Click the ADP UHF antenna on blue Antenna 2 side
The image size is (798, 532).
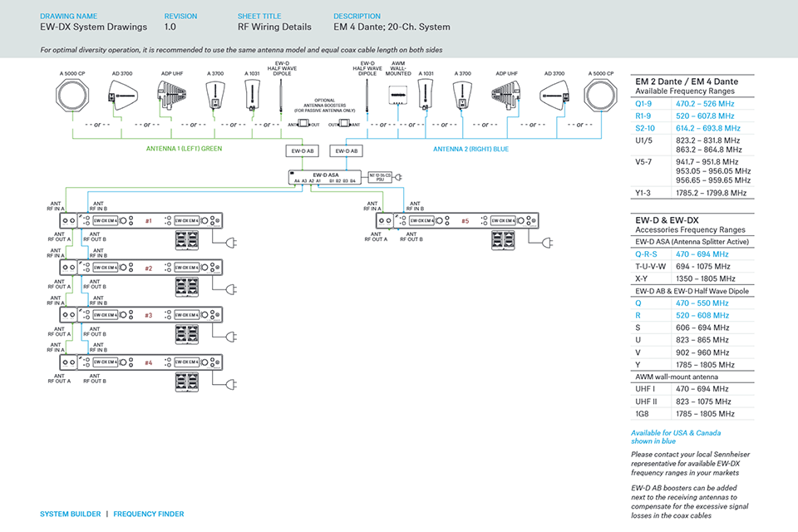coord(506,95)
